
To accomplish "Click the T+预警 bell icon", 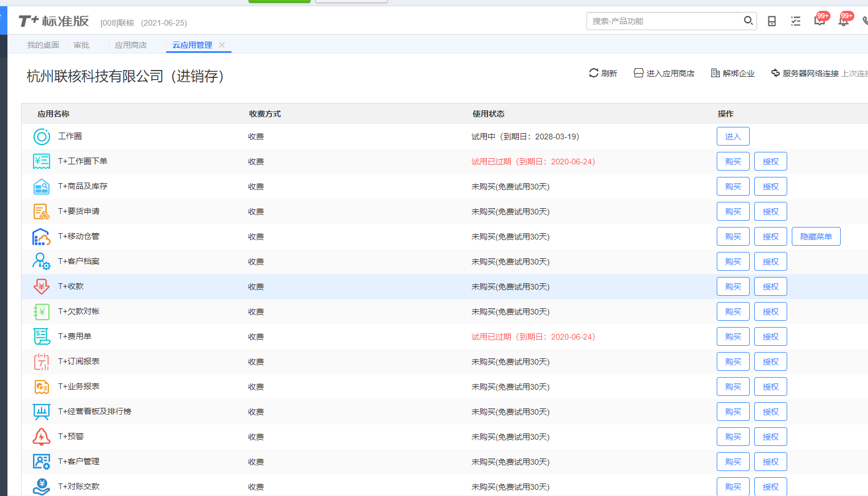I will (42, 437).
